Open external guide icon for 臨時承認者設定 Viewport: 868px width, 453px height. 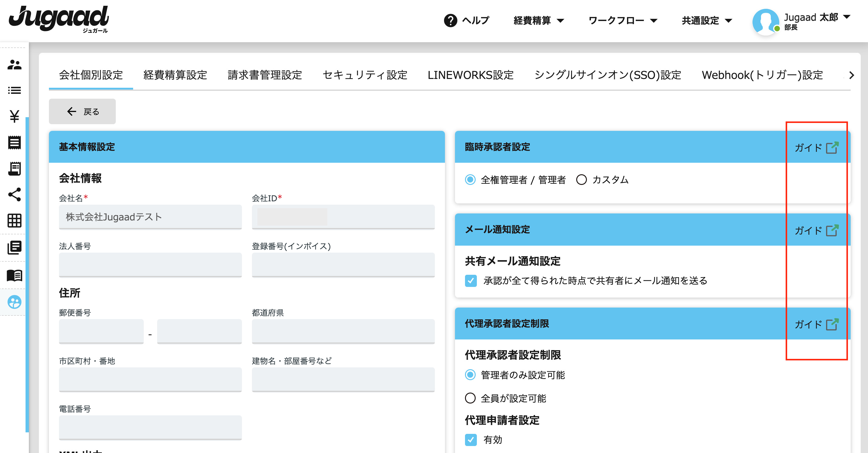pyautogui.click(x=832, y=148)
